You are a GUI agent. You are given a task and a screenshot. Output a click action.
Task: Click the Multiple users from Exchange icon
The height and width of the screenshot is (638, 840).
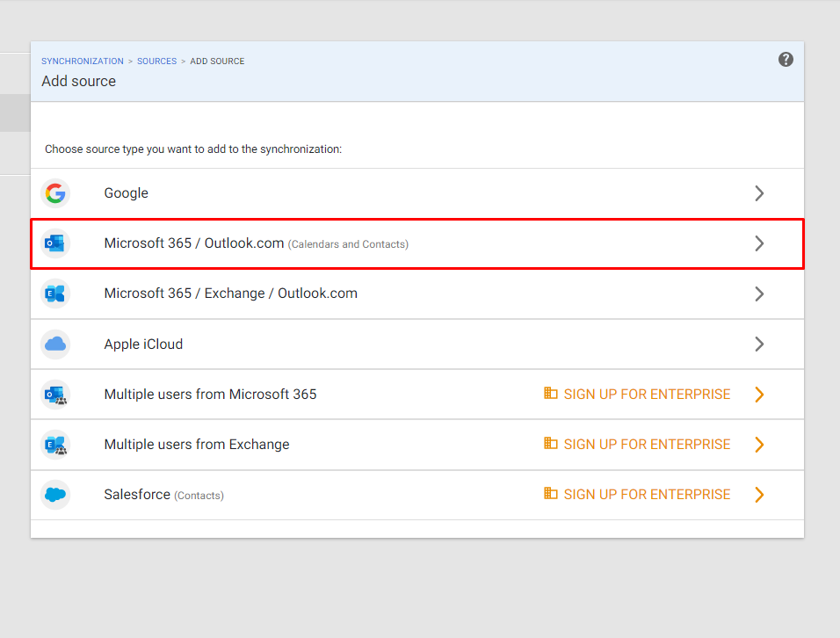[55, 445]
